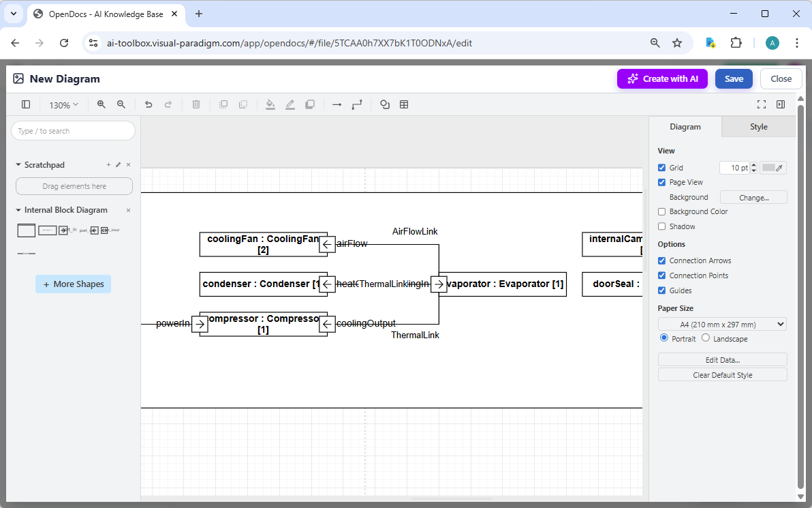Open the zoom level dropdown
This screenshot has height=508, width=812.
point(63,104)
